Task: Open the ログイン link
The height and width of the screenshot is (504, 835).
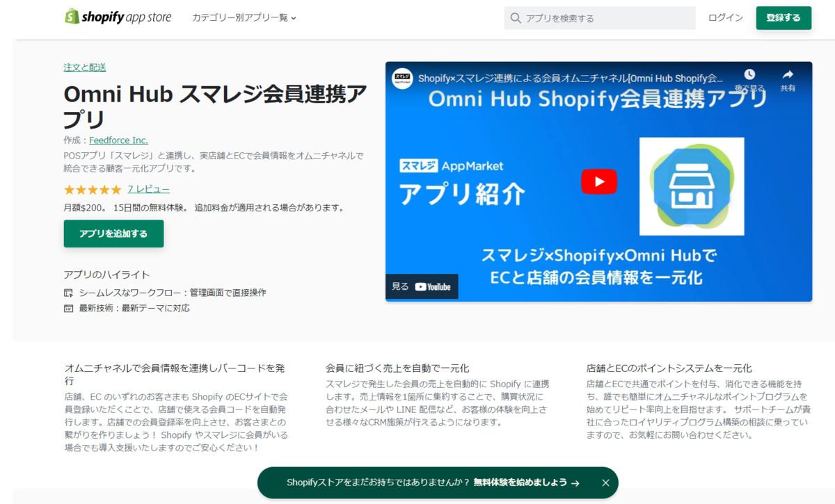Action: 726,18
